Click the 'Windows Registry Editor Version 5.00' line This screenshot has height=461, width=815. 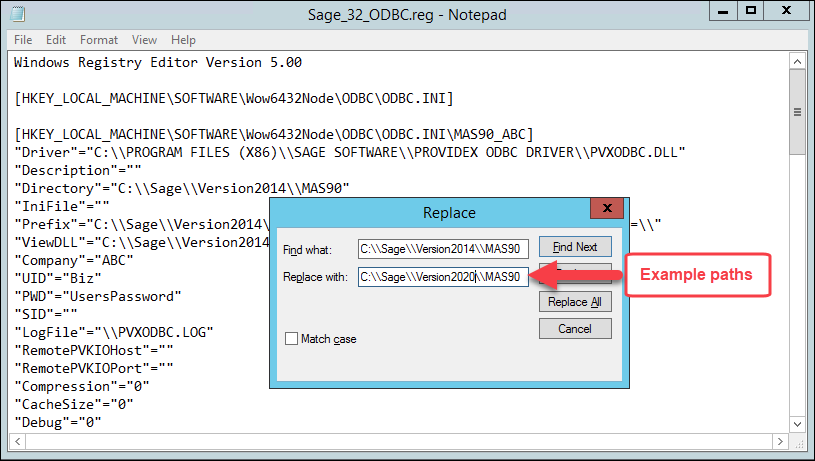(x=158, y=63)
